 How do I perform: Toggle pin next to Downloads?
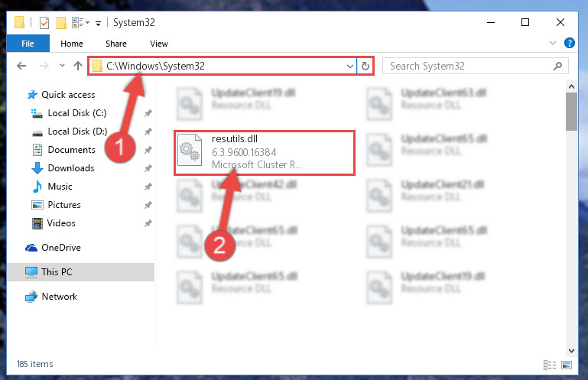148,168
